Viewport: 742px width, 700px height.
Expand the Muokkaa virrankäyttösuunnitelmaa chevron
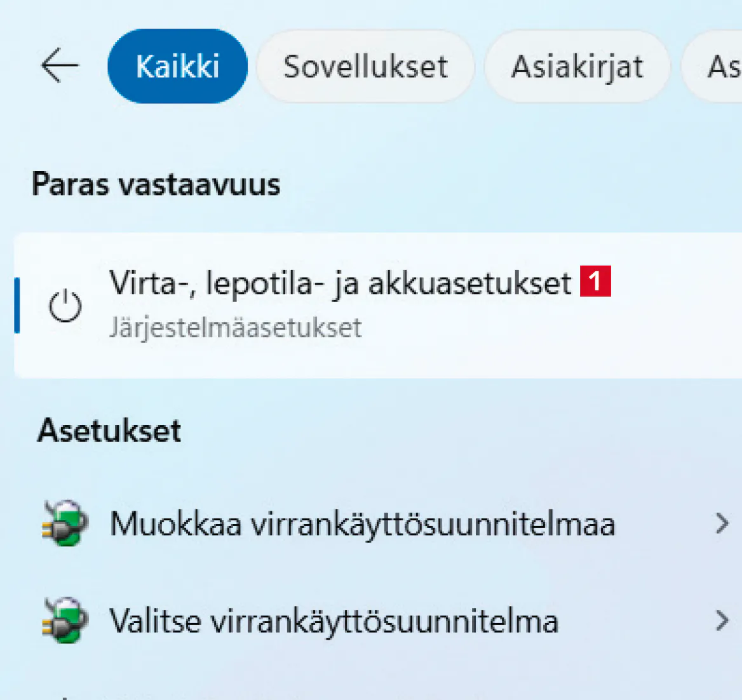tap(722, 523)
